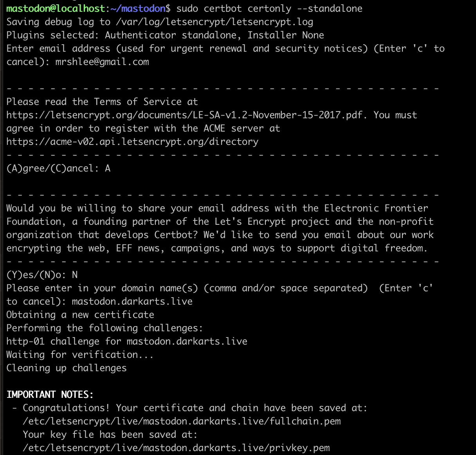The image size is (476, 455).
Task: Click the entered domain 'mastodon.darkarts.live' after 'to cancel):'
Action: [132, 302]
